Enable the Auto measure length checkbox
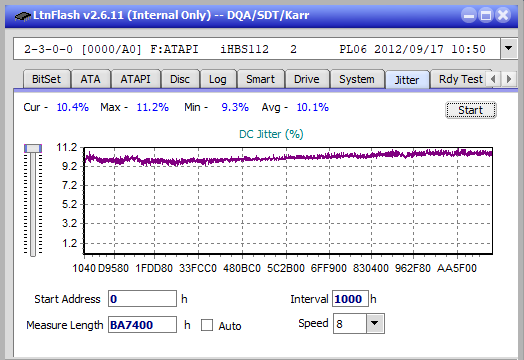 (207, 325)
